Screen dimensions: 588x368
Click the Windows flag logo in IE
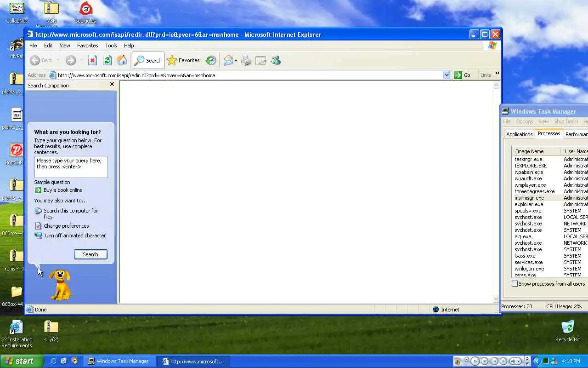[492, 46]
